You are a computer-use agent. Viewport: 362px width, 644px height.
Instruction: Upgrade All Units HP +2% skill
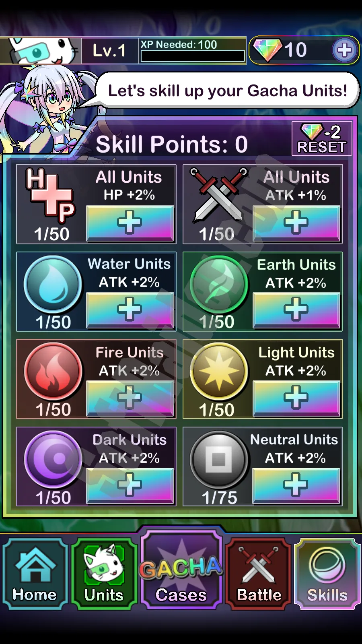click(130, 223)
